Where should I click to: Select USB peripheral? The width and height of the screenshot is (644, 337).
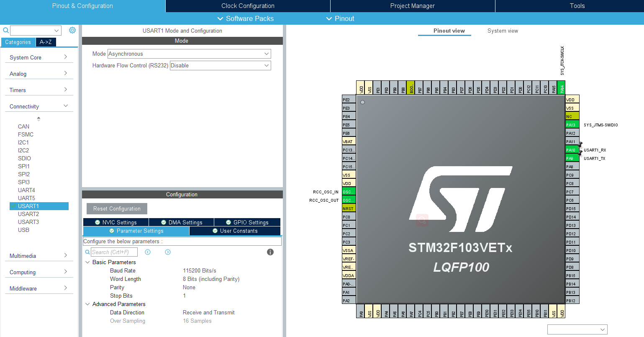tap(23, 230)
